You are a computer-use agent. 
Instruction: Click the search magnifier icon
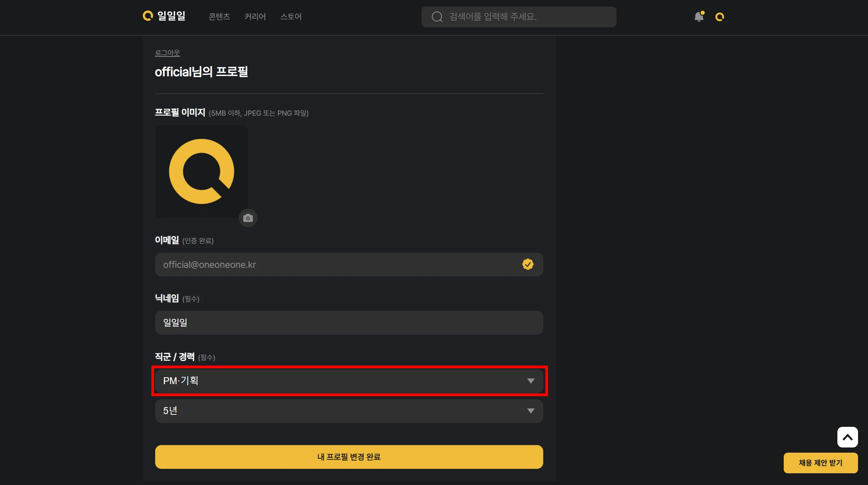(x=437, y=17)
